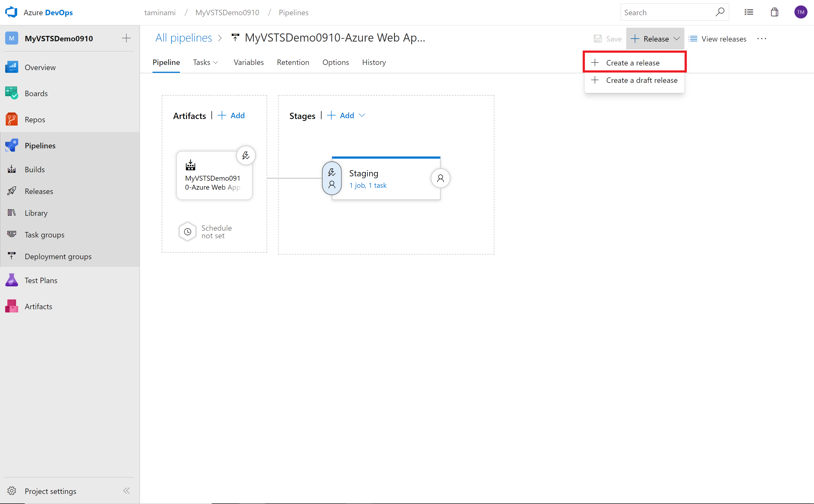Click the continuous deployment trigger lightning icon on artifact
The width and height of the screenshot is (814, 504).
point(246,155)
